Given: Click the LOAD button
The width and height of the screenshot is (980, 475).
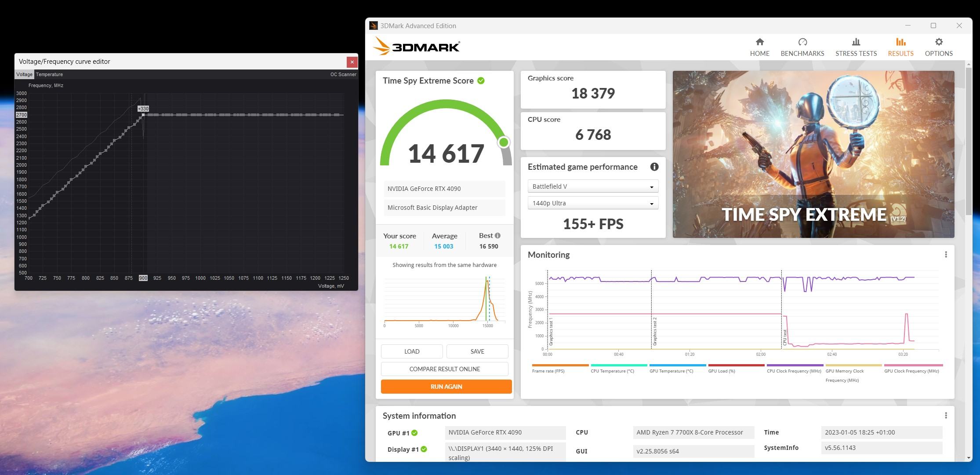Looking at the screenshot, I should [x=412, y=351].
